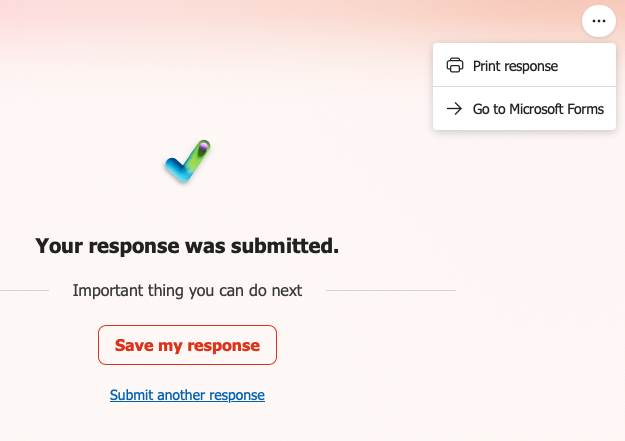Click the red "Save my response" label text

[x=187, y=345]
